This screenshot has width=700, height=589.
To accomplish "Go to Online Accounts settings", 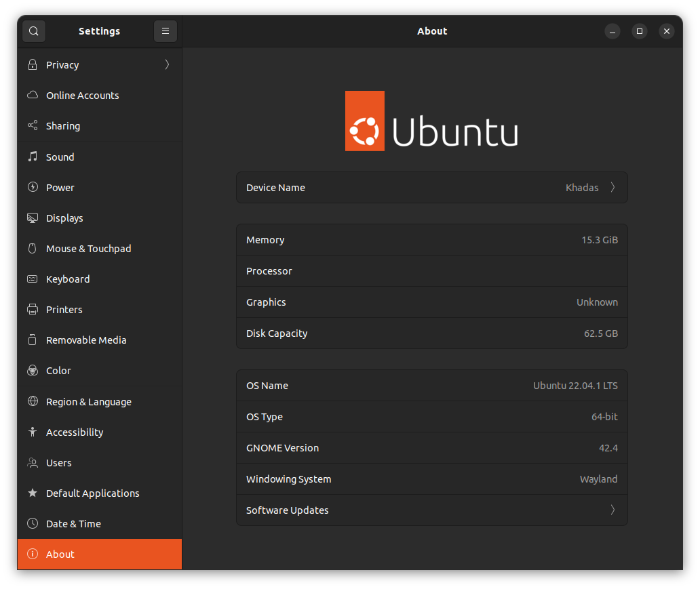I will click(x=100, y=95).
